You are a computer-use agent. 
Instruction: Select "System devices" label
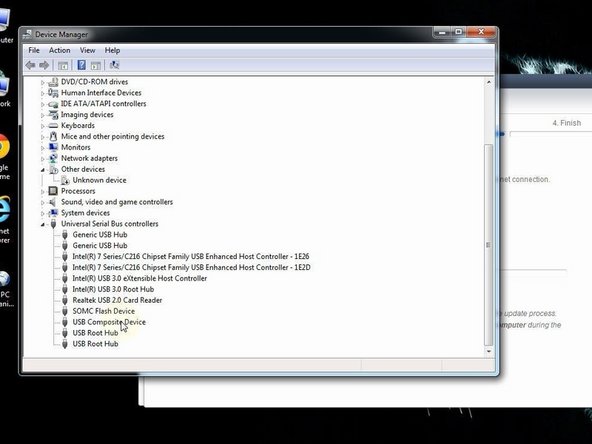(85, 213)
